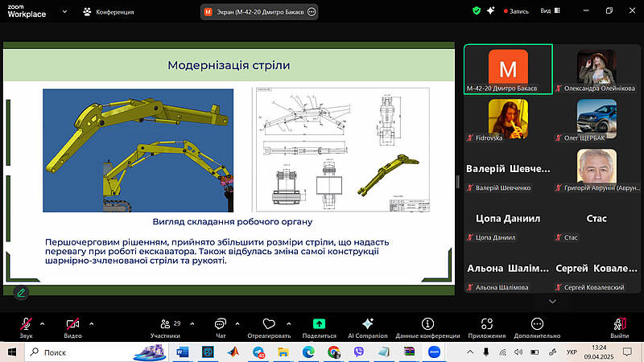Switch the УКР keyboard language
This screenshot has width=644, height=362.
click(x=572, y=352)
